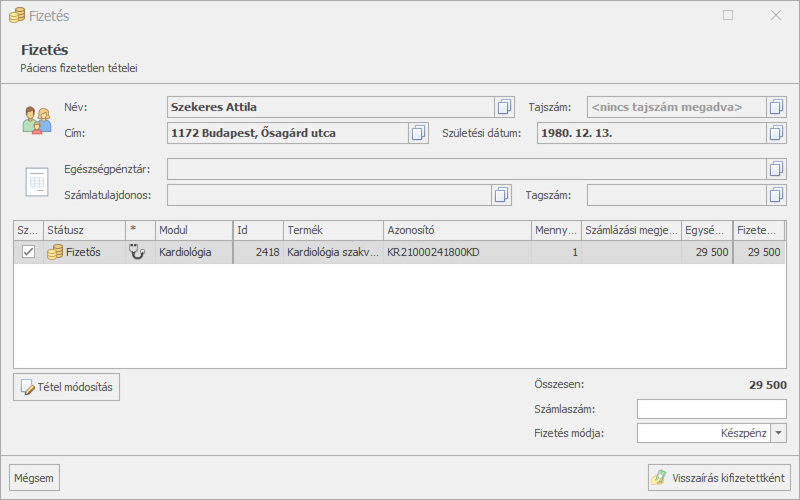
Task: Copy the address field value
Action: pos(418,133)
